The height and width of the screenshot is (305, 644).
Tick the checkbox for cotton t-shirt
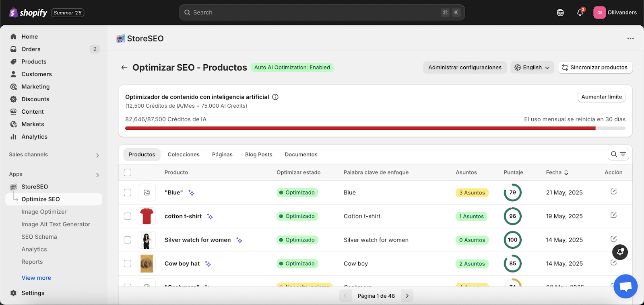pos(128,216)
